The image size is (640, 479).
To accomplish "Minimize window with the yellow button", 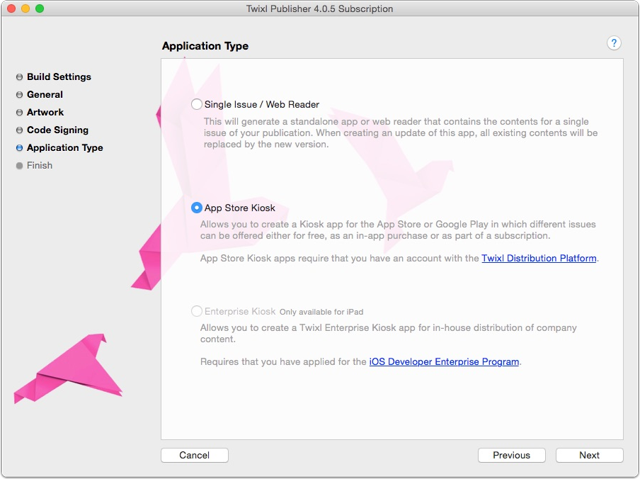I will tap(26, 9).
